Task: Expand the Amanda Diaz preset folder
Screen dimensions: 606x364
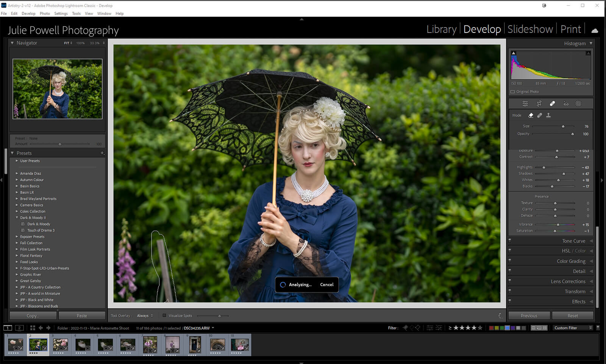Action: [17, 173]
